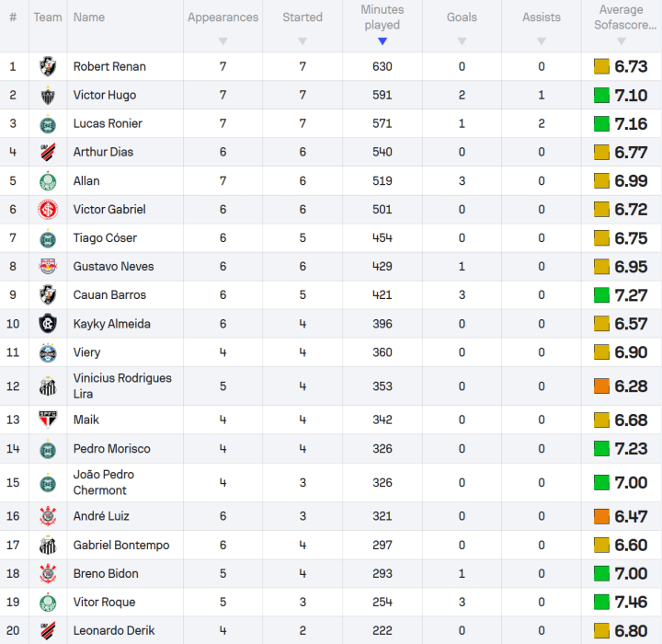Click Remo crest beside Kayky Almeida

point(48,324)
